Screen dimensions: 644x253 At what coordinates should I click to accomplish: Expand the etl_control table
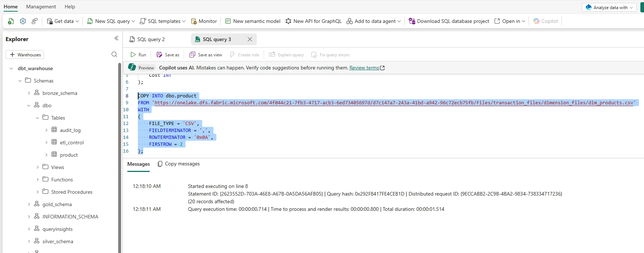point(46,142)
